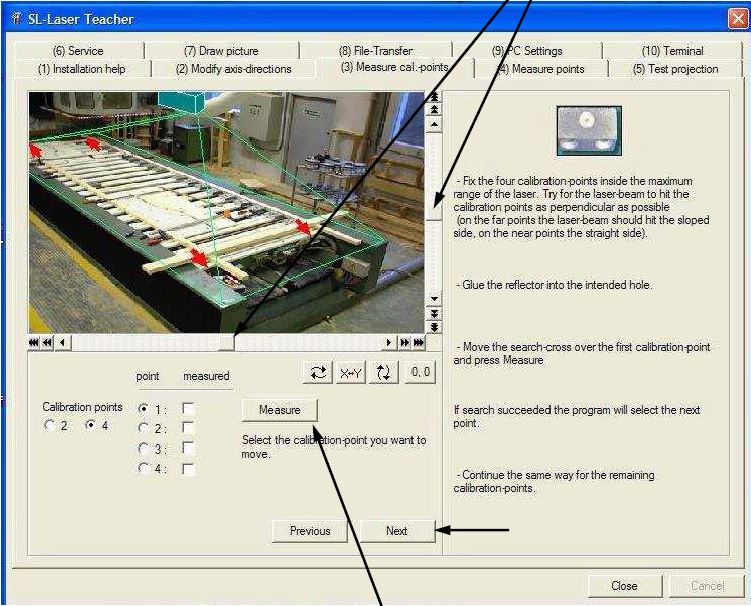Select calibration point 3 radio button
Image resolution: width=751 pixels, height=606 pixels.
pyautogui.click(x=144, y=449)
